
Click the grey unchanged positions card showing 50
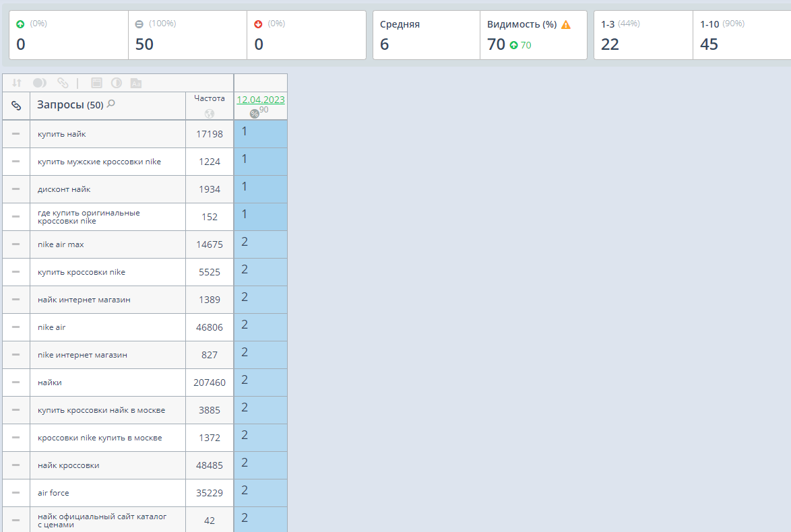pyautogui.click(x=188, y=35)
